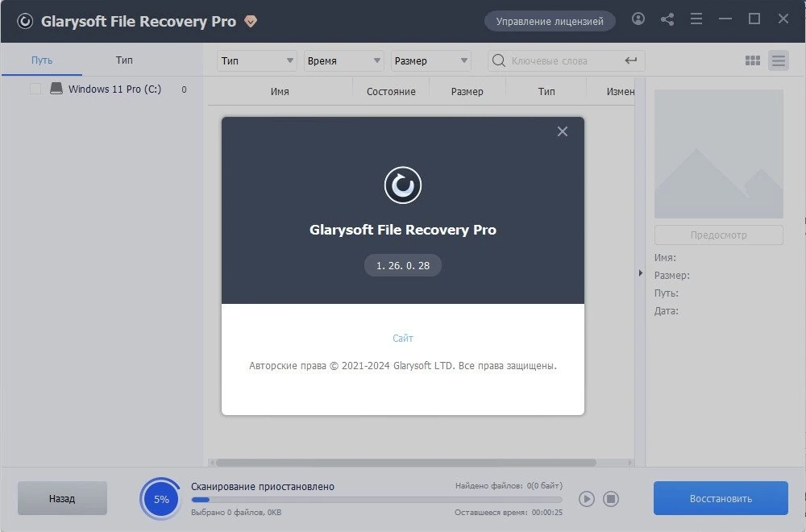Click the Назад button
Image resolution: width=806 pixels, height=532 pixels.
62,498
